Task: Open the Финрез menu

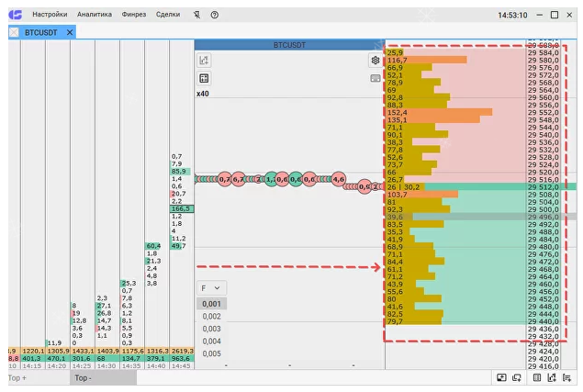Action: pyautogui.click(x=134, y=15)
